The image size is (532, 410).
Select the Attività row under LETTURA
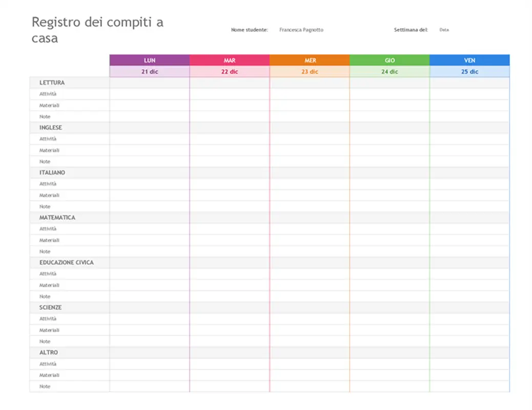47,94
